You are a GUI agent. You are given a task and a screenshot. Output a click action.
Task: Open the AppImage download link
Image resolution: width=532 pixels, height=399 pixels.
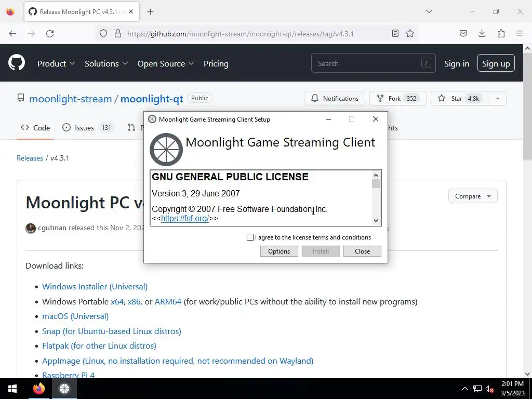[x=178, y=361]
